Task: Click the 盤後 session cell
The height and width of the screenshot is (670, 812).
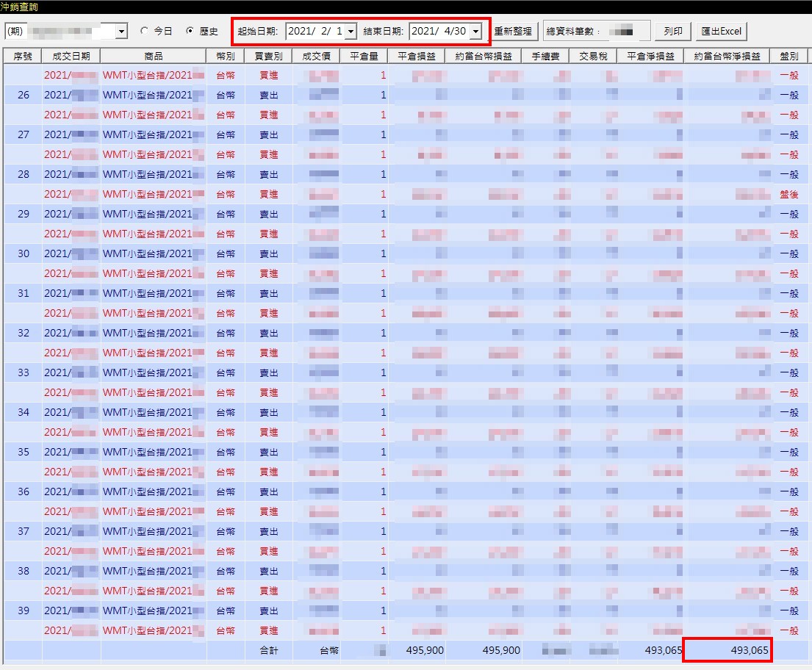Action: click(x=789, y=194)
